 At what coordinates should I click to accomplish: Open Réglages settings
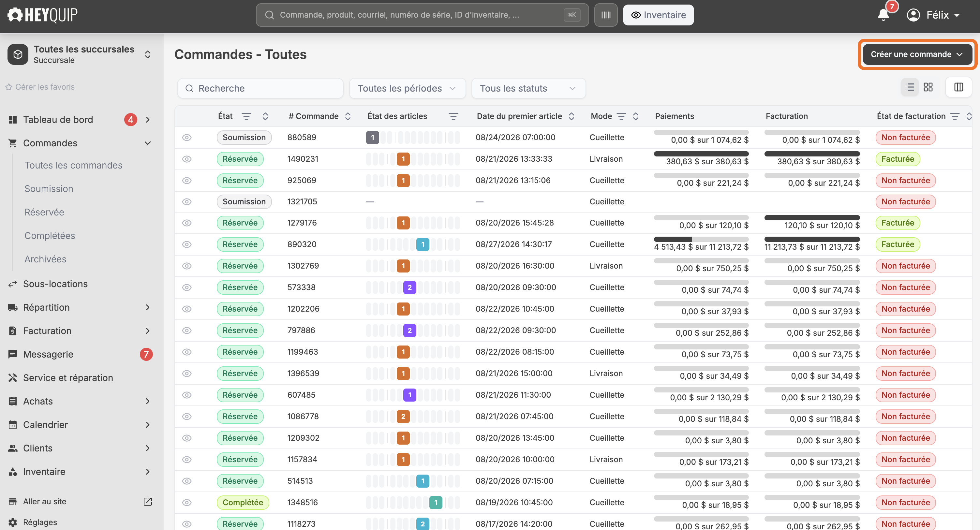tap(40, 522)
